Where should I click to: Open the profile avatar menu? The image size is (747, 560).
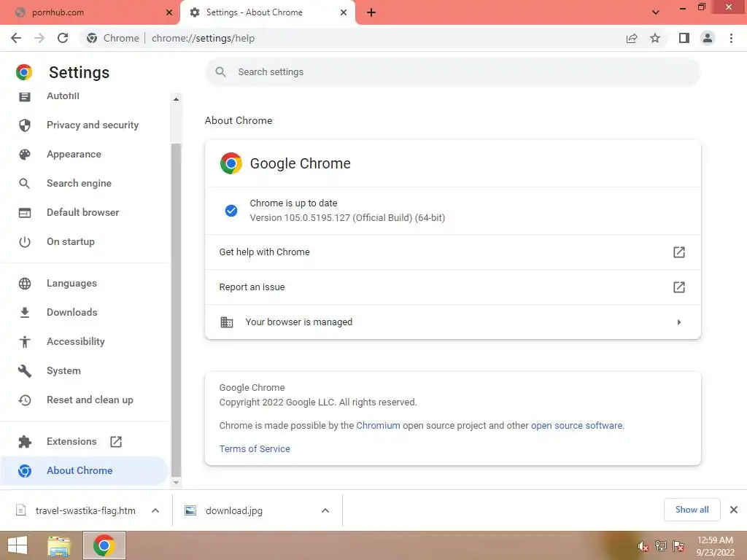coord(708,38)
